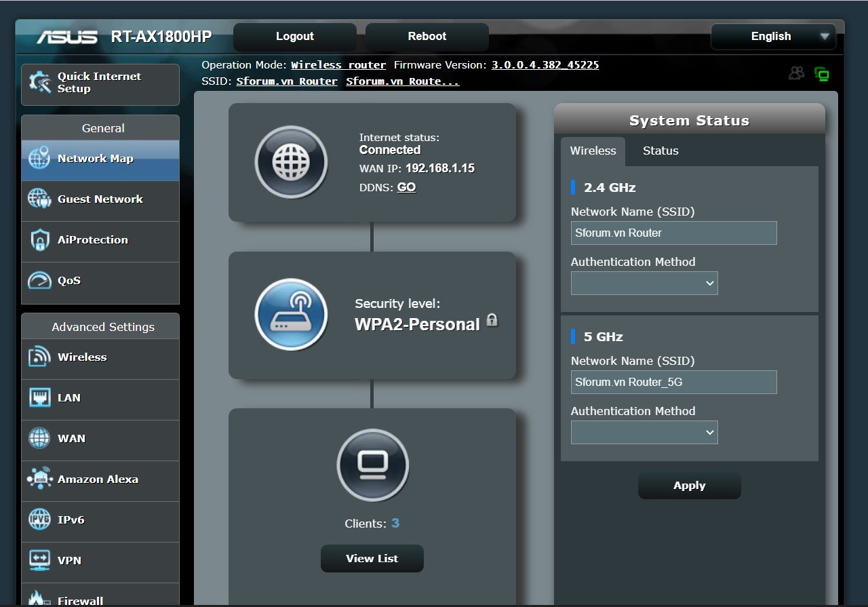Open the AiProtection menu item
The width and height of the screenshot is (868, 607).
click(x=100, y=241)
